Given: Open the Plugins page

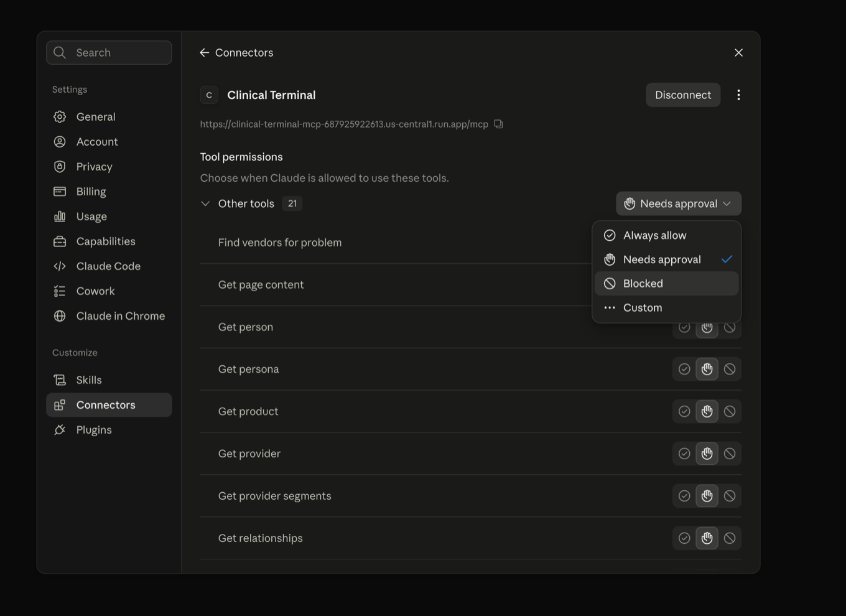Looking at the screenshot, I should click(x=109, y=429).
